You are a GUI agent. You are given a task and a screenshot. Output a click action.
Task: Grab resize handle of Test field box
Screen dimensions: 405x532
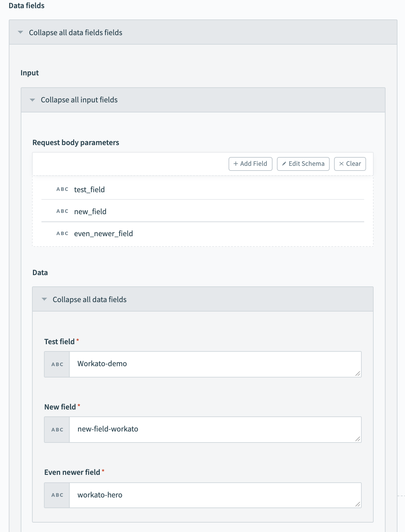(358, 373)
